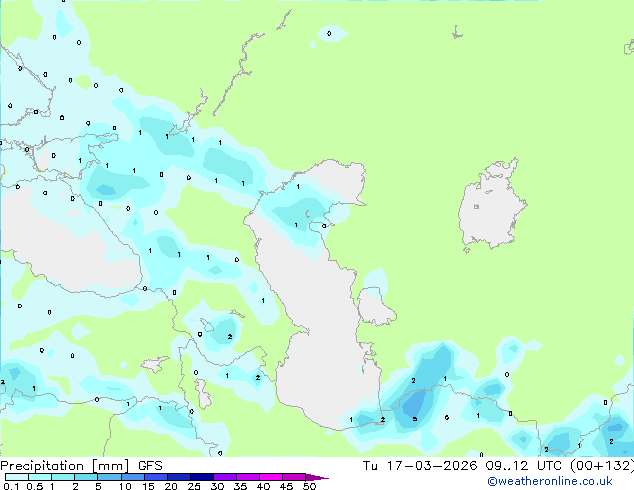This screenshot has height=490, width=634.
Task: Pick the legend swatch between 40 and 45
Action: coord(271,477)
